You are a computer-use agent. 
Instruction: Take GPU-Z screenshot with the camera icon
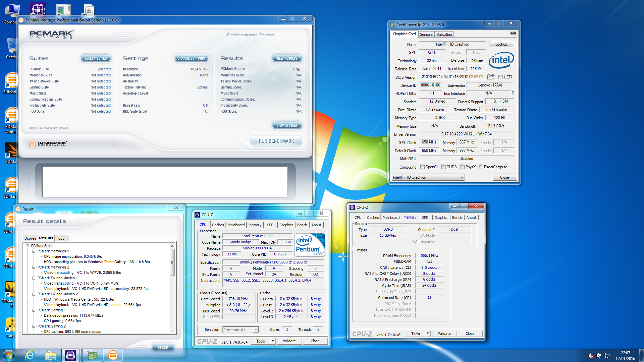(x=513, y=33)
